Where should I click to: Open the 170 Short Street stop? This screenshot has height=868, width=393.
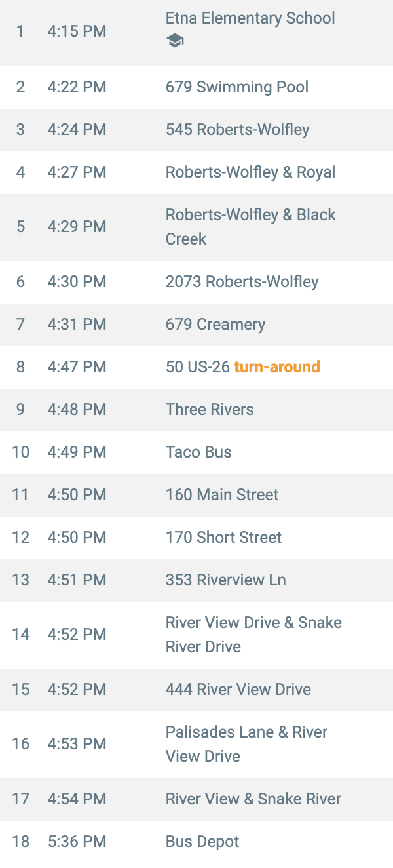pyautogui.click(x=196, y=538)
